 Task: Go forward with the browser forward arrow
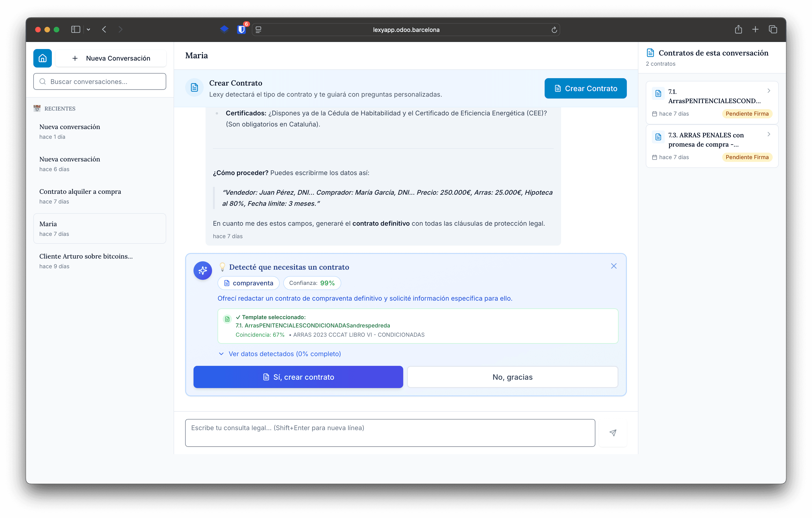point(120,30)
